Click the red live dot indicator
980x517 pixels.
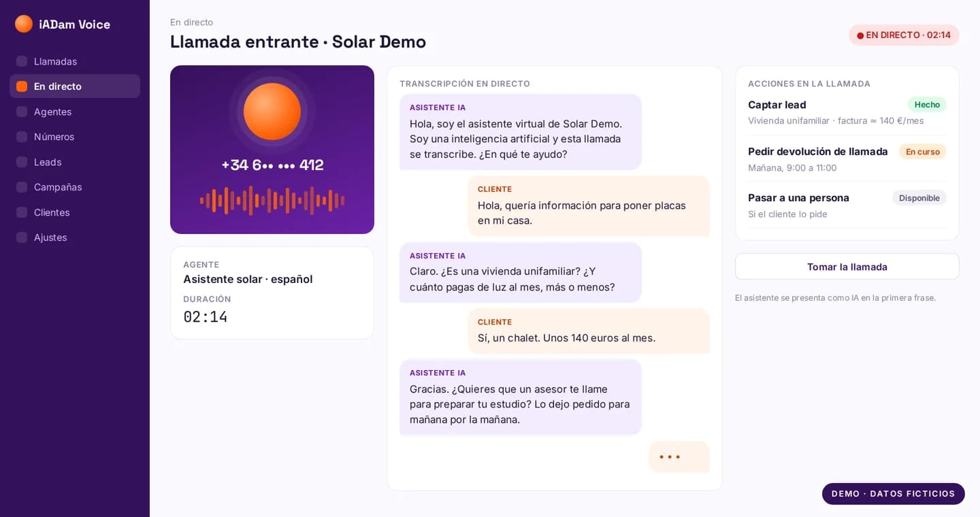tap(860, 35)
